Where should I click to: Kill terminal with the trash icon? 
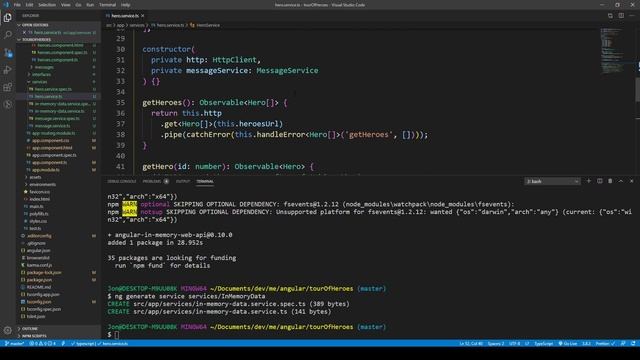tap(610, 181)
